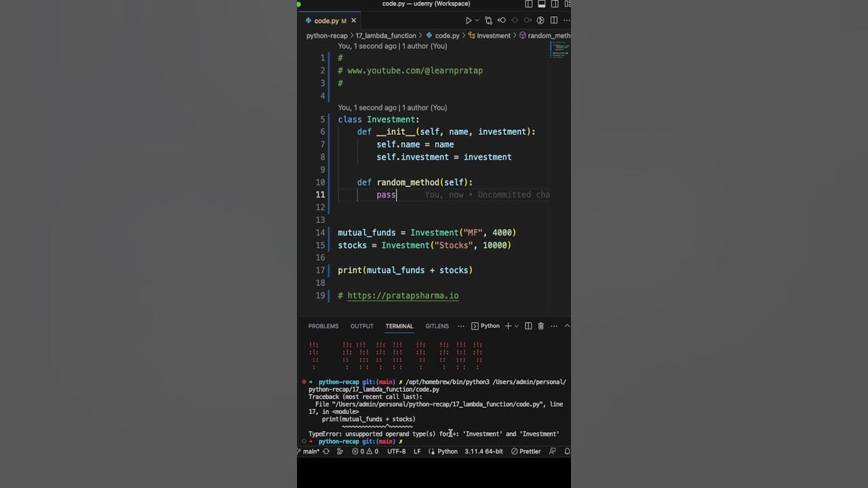Click the GitLens codelens above class Investment
The image size is (868, 488).
click(x=393, y=107)
